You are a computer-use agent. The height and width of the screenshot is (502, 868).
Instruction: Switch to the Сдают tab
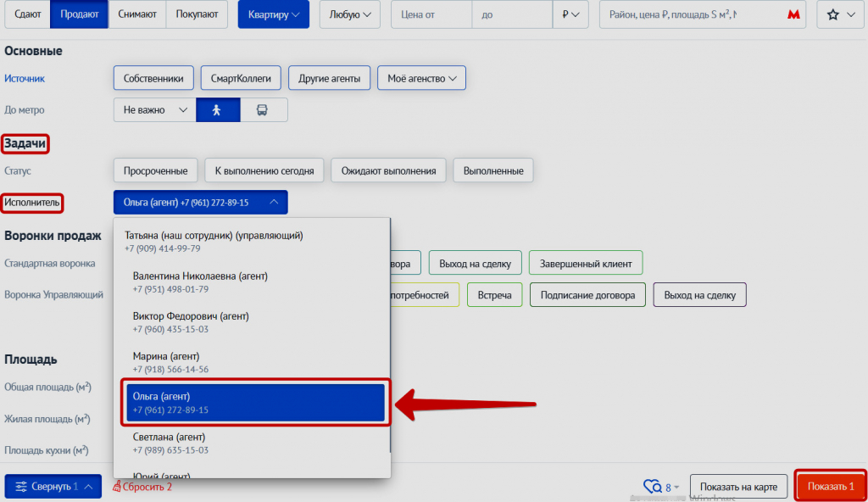[28, 14]
